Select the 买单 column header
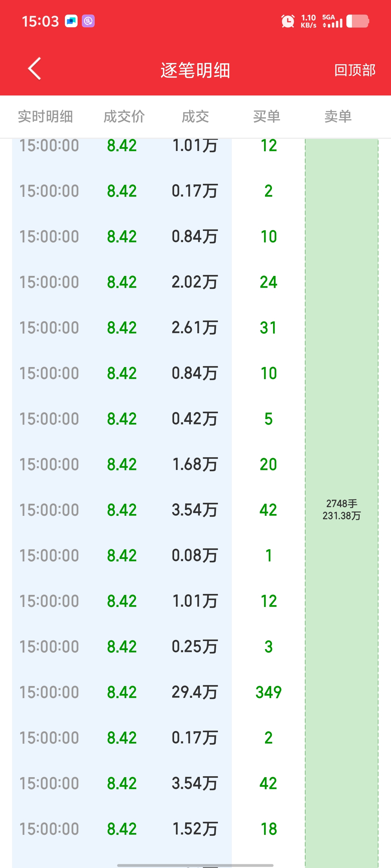Screen dimensions: 391x868 click(267, 117)
